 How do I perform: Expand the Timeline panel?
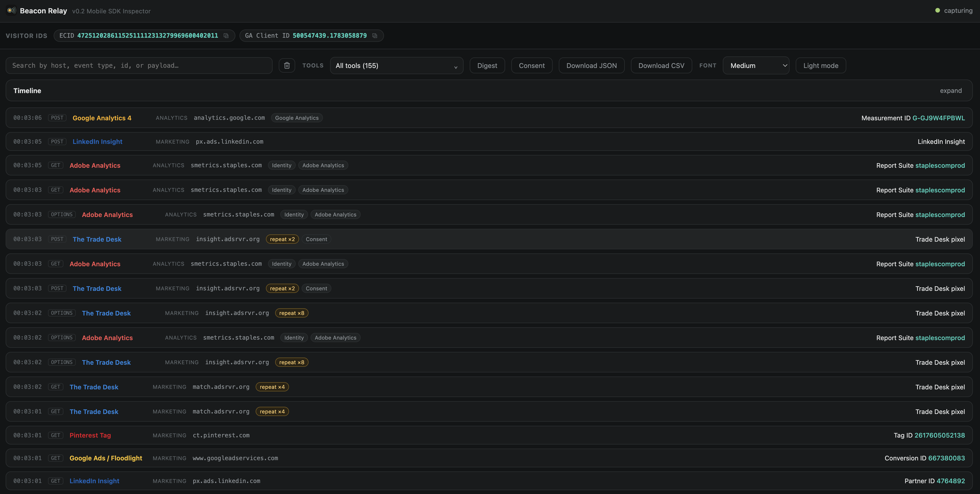[951, 91]
